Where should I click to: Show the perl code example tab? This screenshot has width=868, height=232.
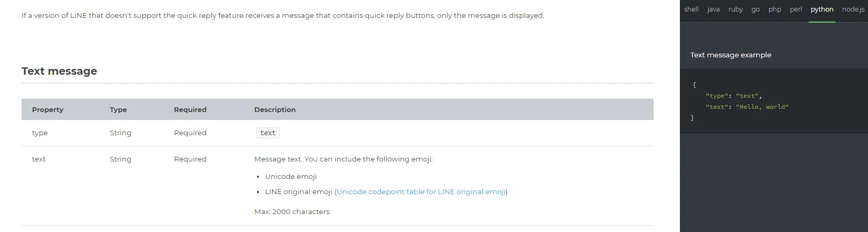(x=795, y=9)
